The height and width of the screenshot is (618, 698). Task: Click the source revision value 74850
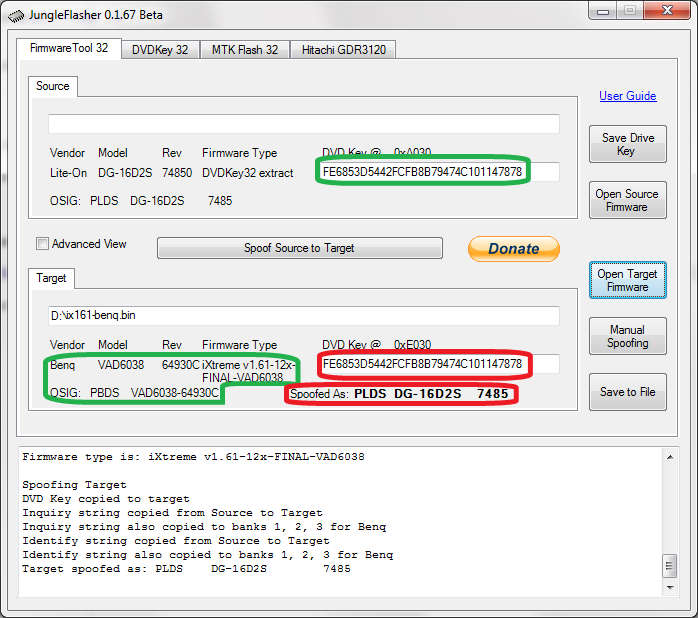point(177,173)
